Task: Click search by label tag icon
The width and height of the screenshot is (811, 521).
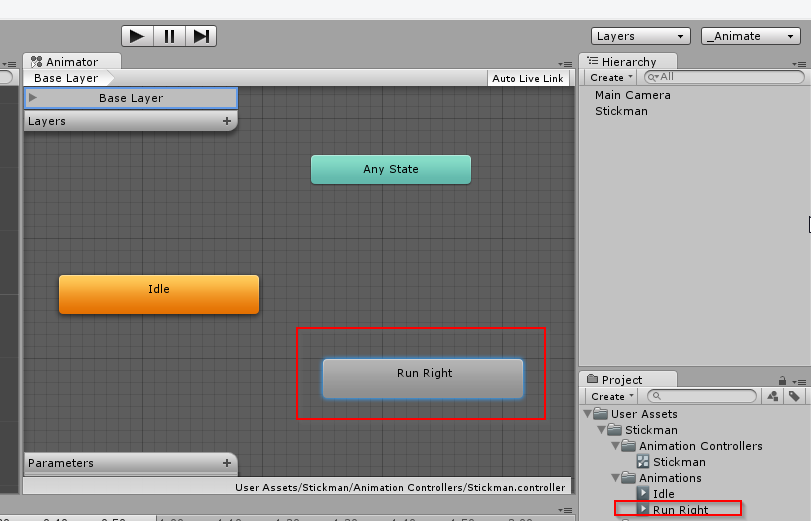Action: [794, 396]
